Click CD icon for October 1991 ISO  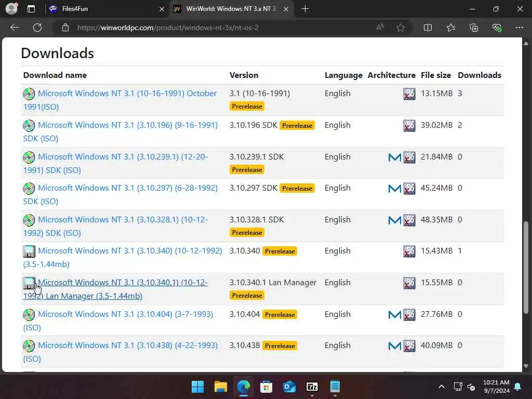29,94
